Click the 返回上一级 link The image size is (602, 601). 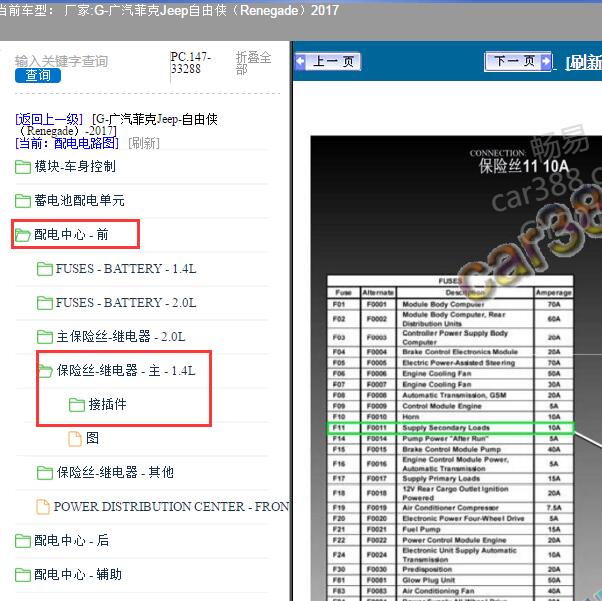(x=49, y=119)
